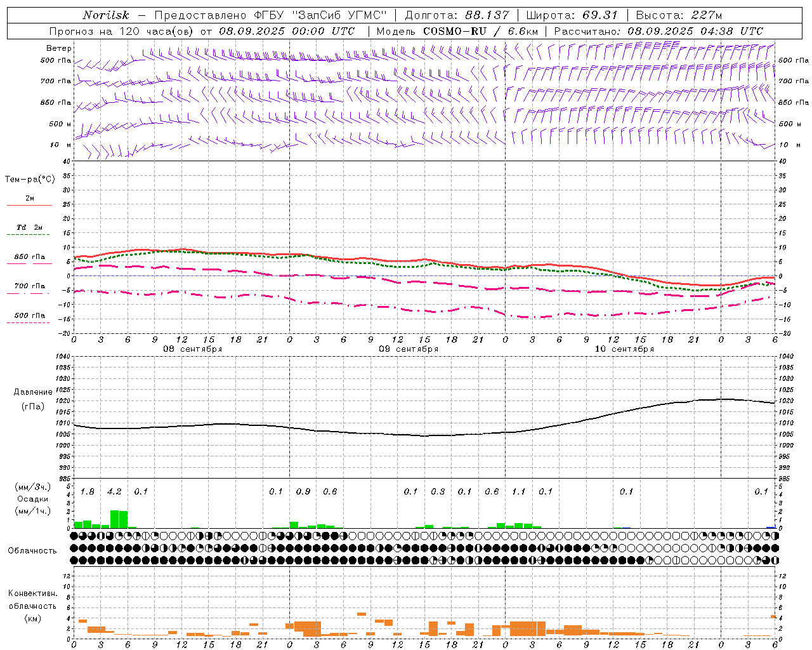This screenshot has width=812, height=650.
Task: Click "Прогноз на 120 часа(ов)" forecast text
Action: pyautogui.click(x=122, y=31)
